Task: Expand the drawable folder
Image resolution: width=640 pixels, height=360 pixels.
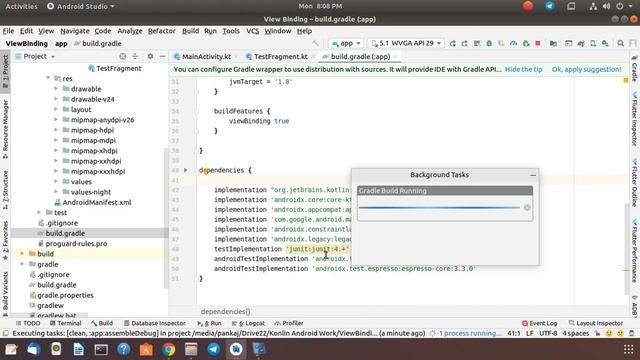Action: (56, 89)
